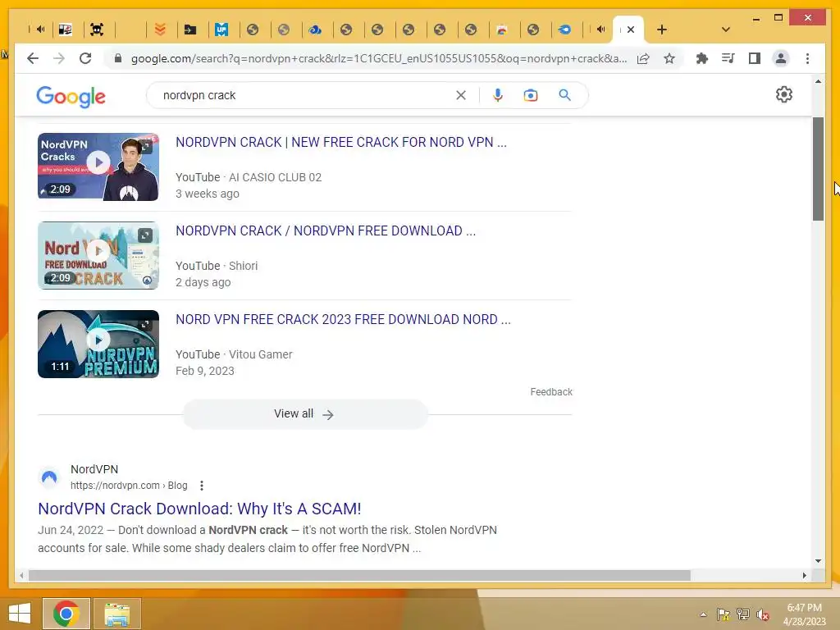
Task: Open Chrome three-dot menu
Action: pos(807,58)
